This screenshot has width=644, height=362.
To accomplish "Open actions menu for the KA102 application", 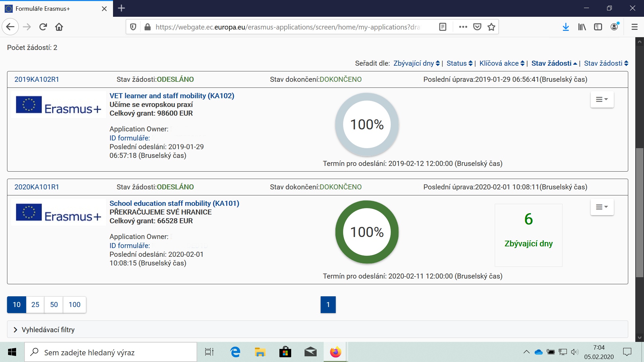I will click(602, 100).
